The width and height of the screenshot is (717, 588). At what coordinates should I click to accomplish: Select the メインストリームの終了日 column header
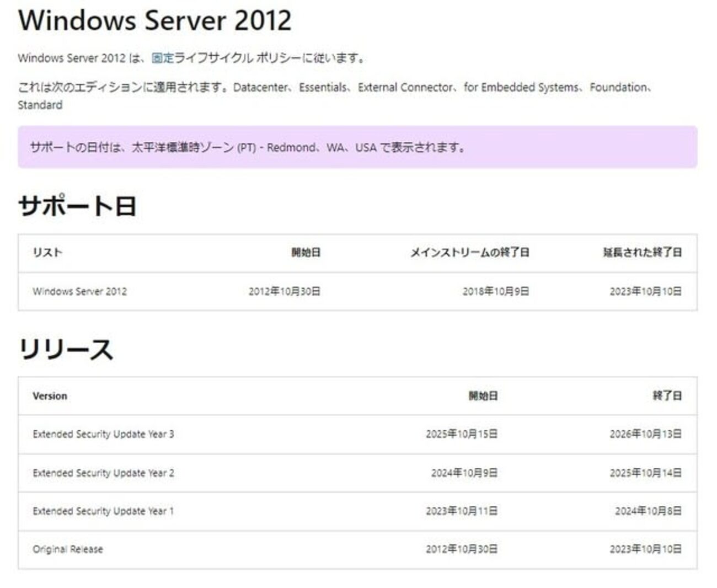(x=472, y=253)
